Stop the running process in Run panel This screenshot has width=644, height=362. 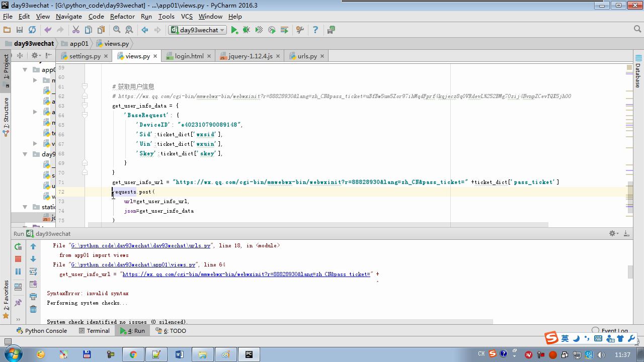click(x=18, y=259)
